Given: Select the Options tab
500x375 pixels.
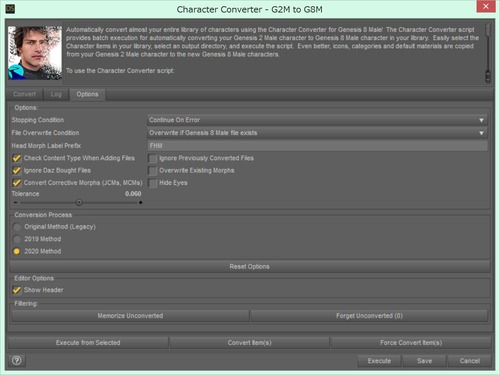Looking at the screenshot, I should click(87, 94).
